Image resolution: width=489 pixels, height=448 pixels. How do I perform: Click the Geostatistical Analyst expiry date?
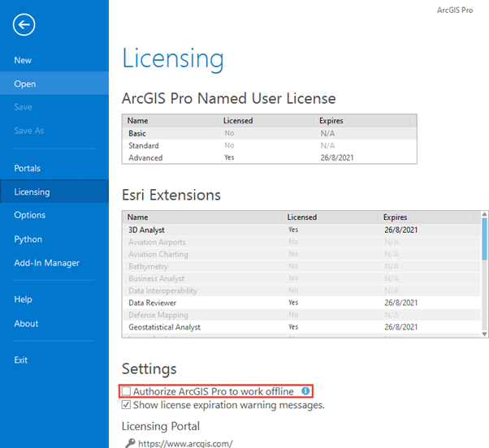click(x=401, y=327)
